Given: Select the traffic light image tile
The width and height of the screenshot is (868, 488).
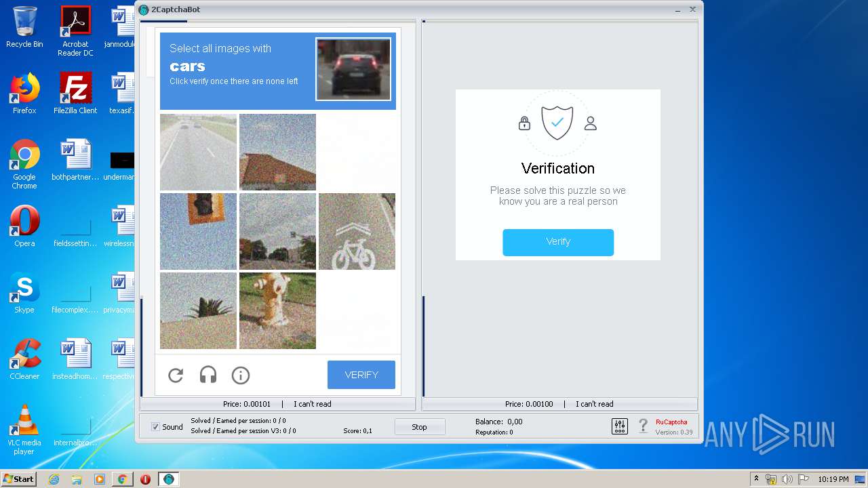Looking at the screenshot, I should click(x=198, y=231).
